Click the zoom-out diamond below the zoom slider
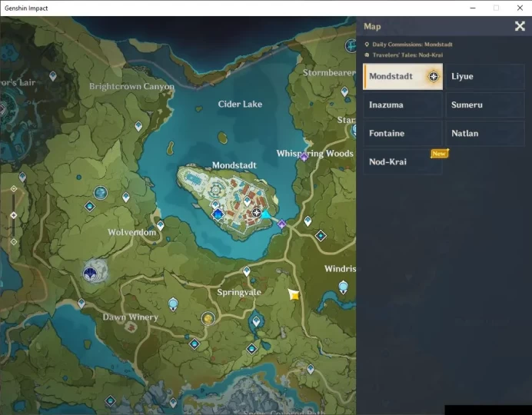This screenshot has width=532, height=415. [x=14, y=242]
